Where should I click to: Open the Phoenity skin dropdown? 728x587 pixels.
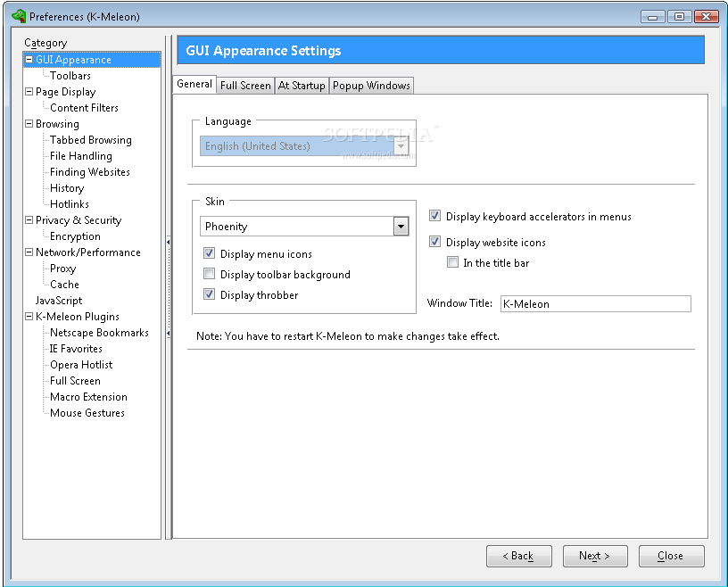click(x=401, y=227)
